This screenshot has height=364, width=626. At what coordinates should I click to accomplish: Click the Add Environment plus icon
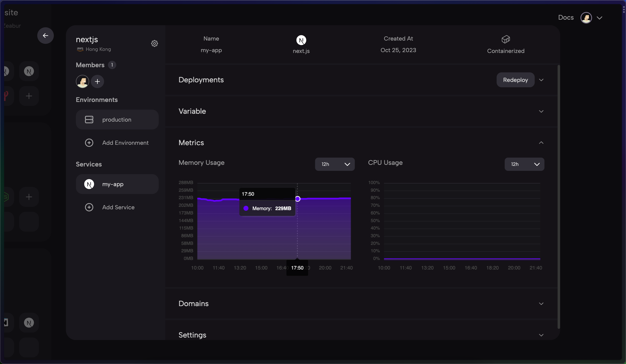[x=89, y=143]
